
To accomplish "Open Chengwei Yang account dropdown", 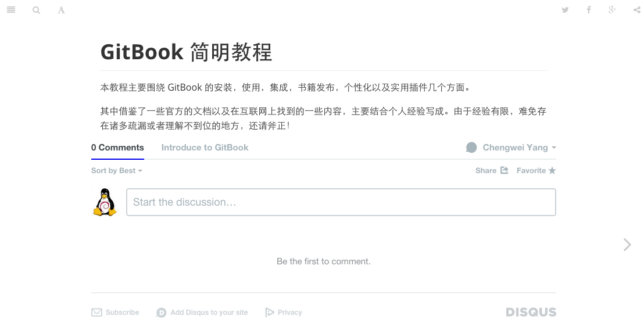I will coord(511,148).
